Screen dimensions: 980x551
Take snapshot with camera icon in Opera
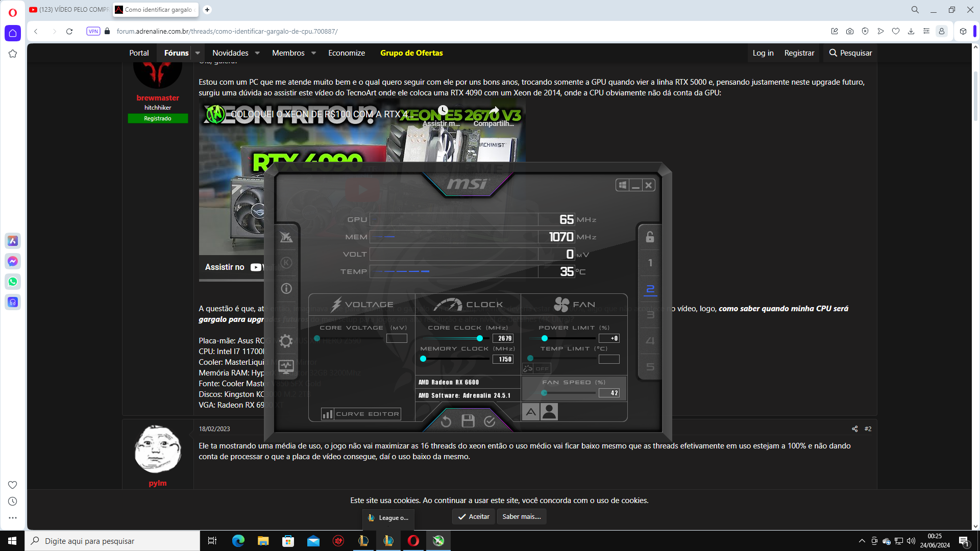(850, 31)
